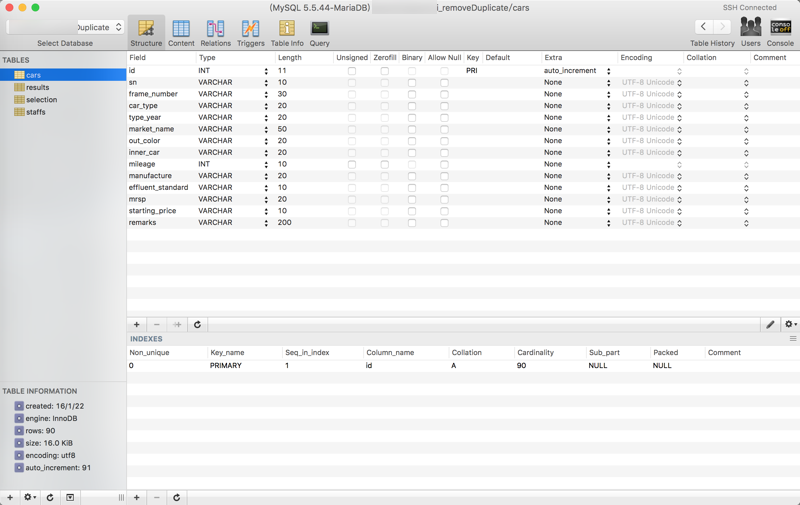Click the Length column header
Screen dimensions: 800x505
click(x=304, y=58)
